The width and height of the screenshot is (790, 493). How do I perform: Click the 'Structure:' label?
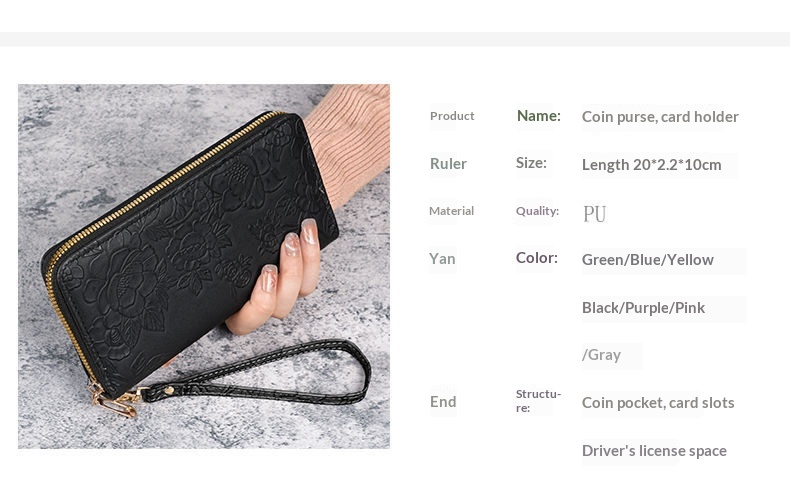tap(538, 401)
